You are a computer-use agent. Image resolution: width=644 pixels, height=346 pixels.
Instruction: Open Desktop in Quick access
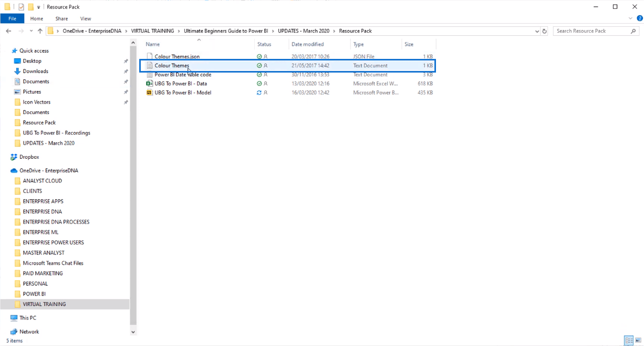[32, 61]
